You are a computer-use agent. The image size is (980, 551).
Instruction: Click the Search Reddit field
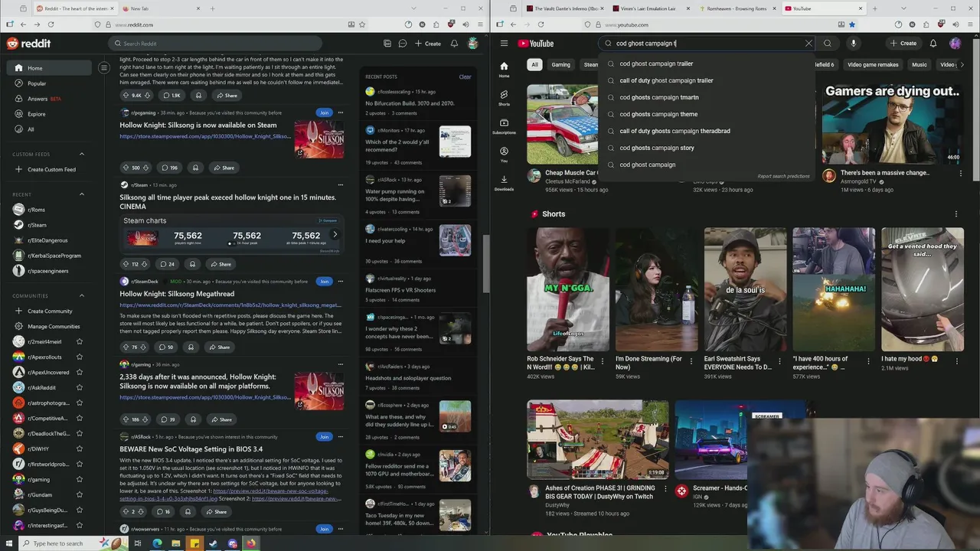[215, 44]
